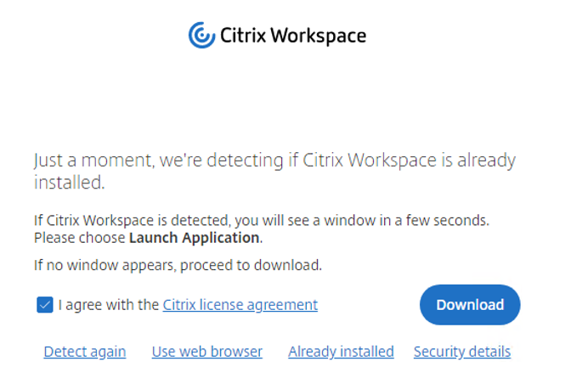Confirm Workspace is Already installed
The height and width of the screenshot is (378, 588).
[341, 352]
